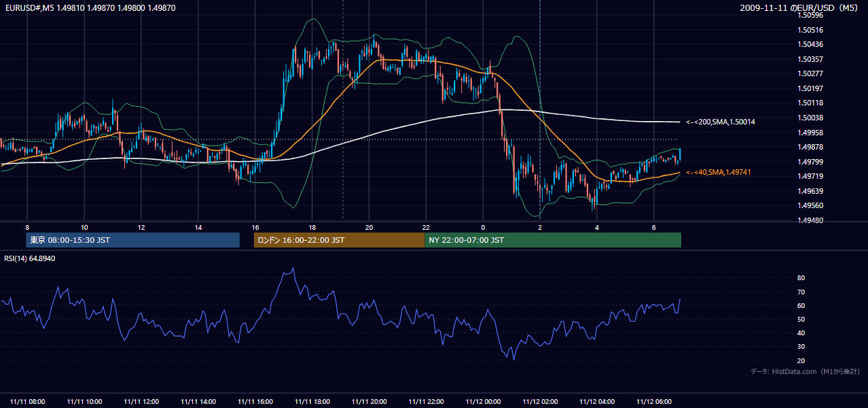Click price axis value 1.49480

coord(810,220)
